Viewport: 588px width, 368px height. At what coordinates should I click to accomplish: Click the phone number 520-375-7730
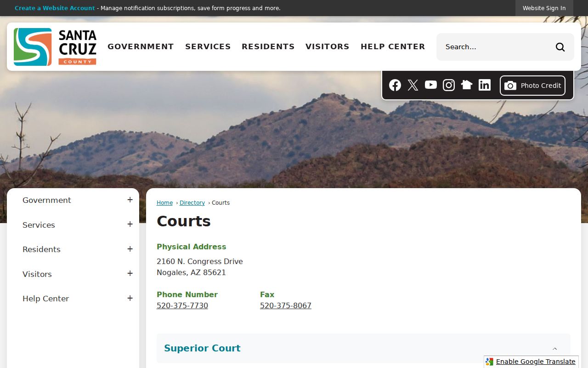182,306
